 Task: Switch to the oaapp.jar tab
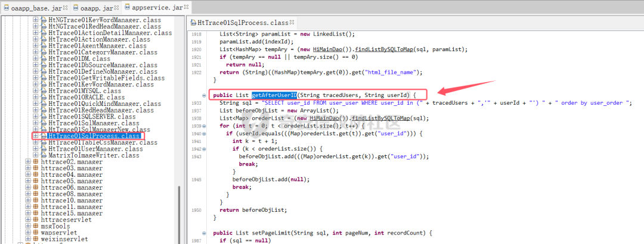[96, 8]
